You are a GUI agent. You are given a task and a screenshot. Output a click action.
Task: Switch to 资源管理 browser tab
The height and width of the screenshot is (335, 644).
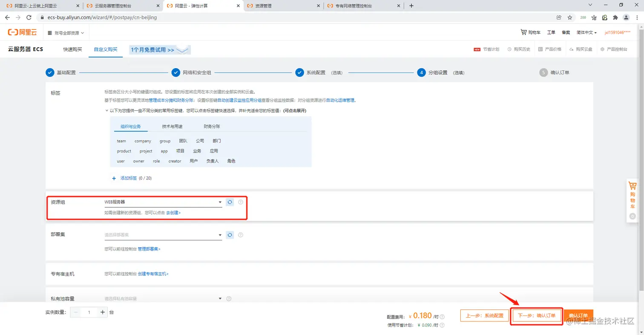pyautogui.click(x=283, y=6)
